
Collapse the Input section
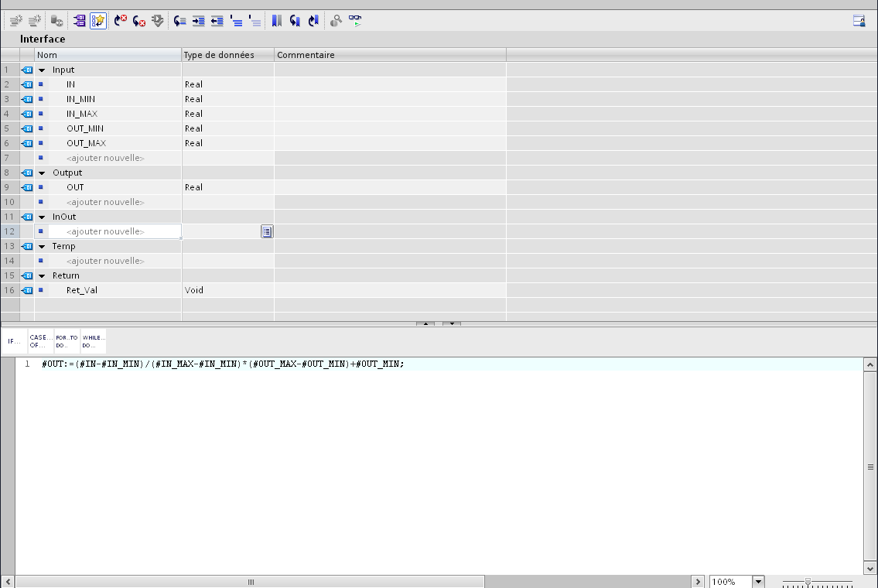[42, 70]
